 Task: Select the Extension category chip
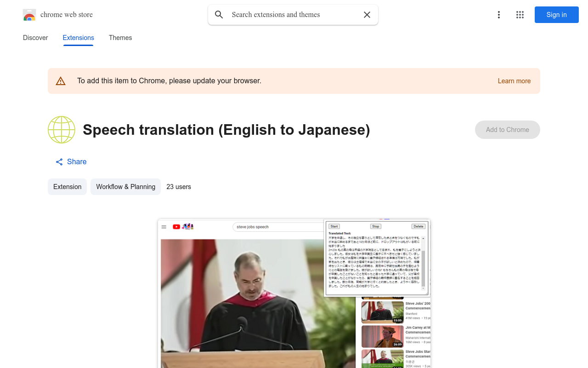pyautogui.click(x=67, y=187)
